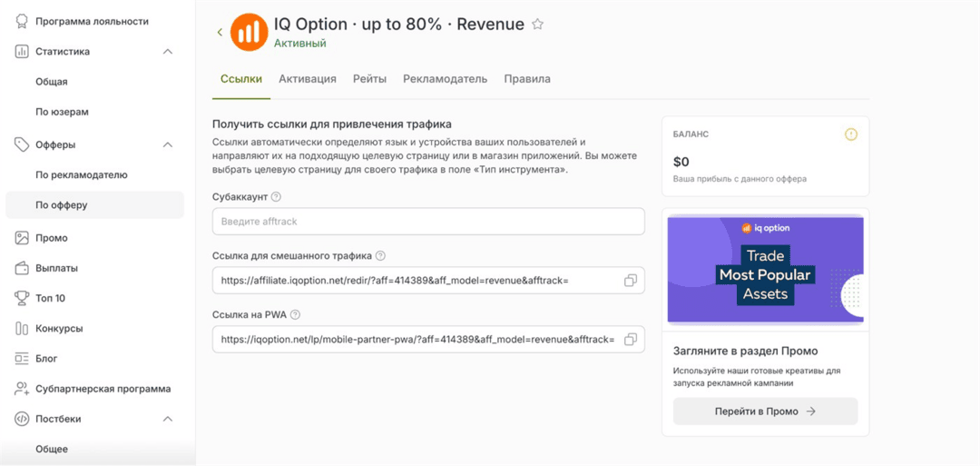Click the Выплаты wallet icon
980x466 pixels.
point(22,268)
